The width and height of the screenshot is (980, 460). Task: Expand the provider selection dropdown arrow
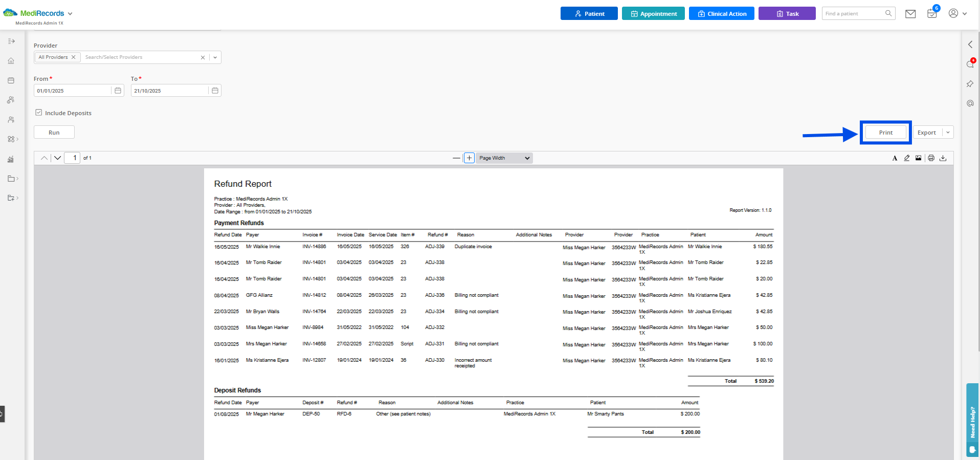point(215,57)
